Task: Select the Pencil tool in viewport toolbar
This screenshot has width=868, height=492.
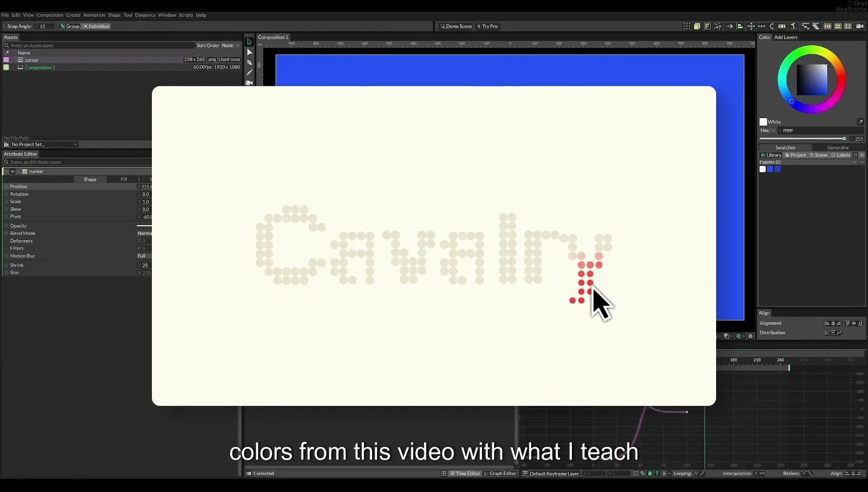Action: coord(249,72)
